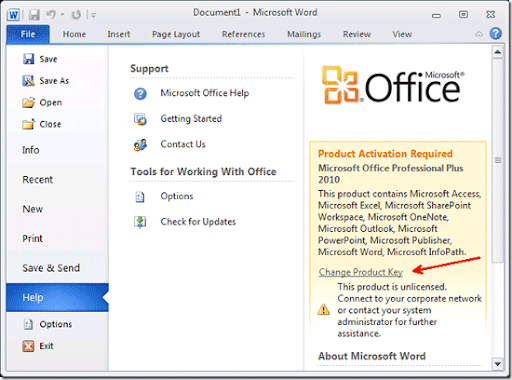Switch to the Home ribbon tab
Screen dimensions: 512x380
[74, 34]
